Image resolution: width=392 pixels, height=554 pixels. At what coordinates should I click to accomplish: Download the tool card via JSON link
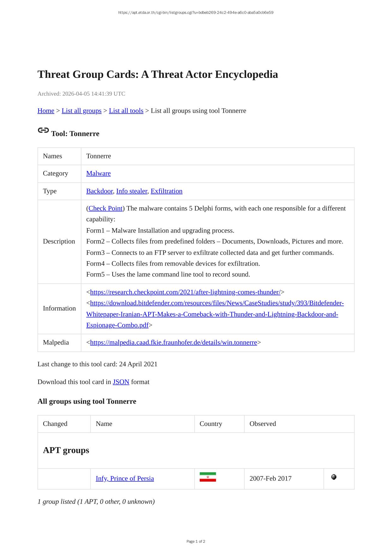pyautogui.click(x=121, y=382)
